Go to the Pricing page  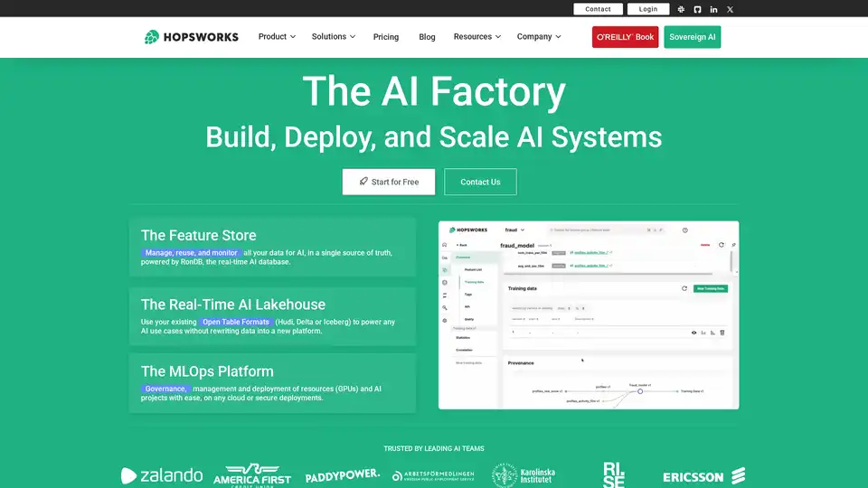[x=386, y=37]
